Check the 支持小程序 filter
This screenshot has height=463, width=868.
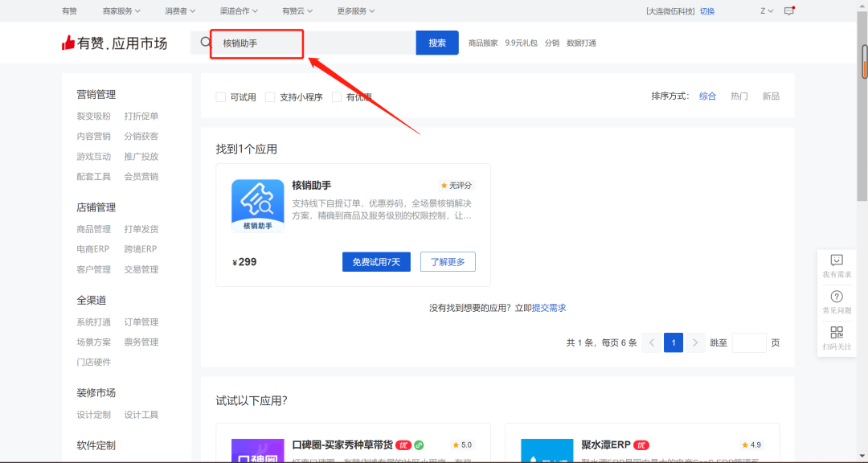269,96
